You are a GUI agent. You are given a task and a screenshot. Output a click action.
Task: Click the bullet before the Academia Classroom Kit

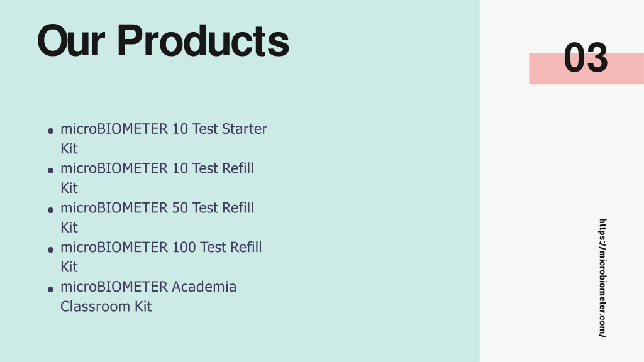pyautogui.click(x=50, y=289)
